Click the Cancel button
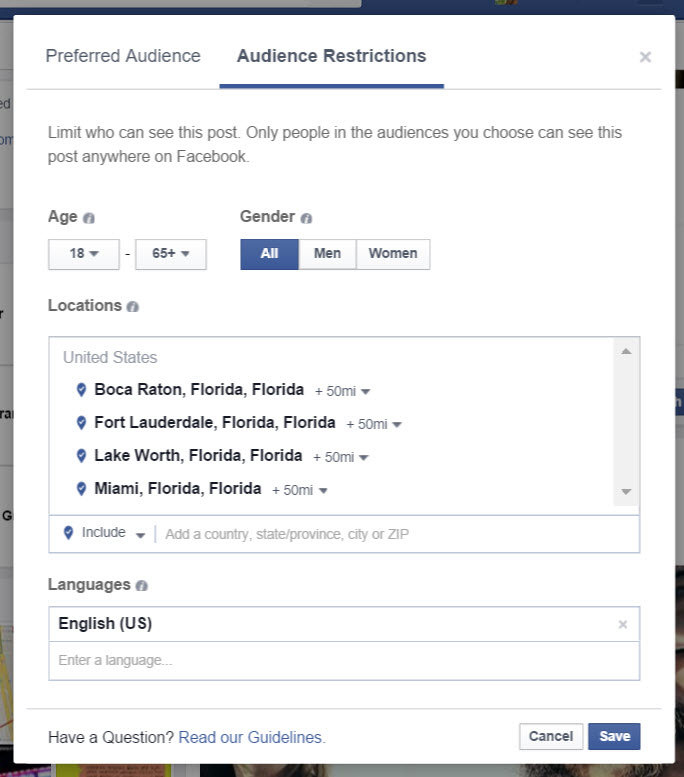This screenshot has width=684, height=777. 551,736
